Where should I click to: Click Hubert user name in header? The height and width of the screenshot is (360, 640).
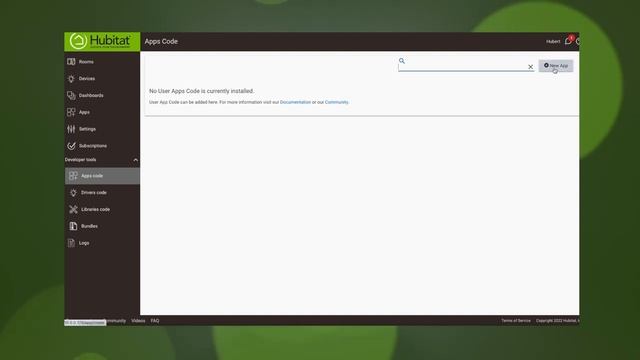coord(553,42)
